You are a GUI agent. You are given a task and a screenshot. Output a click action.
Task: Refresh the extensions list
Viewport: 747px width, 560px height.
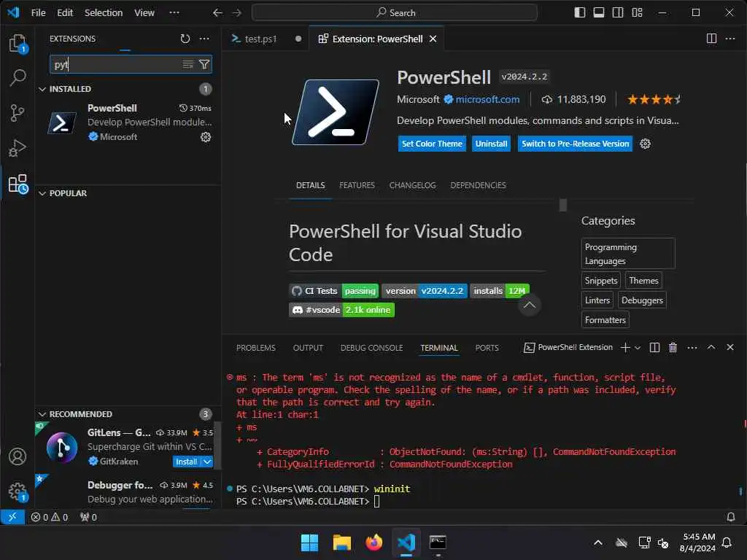(x=185, y=39)
